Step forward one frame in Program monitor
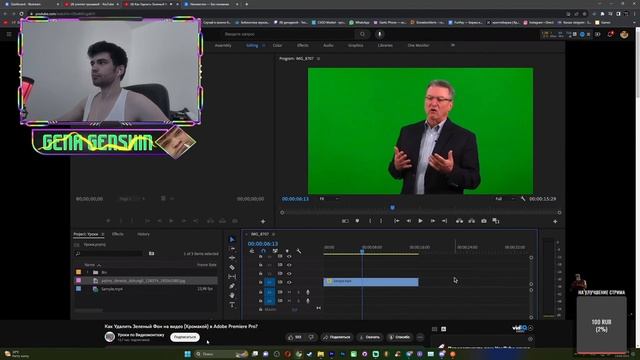640x360 pixels. 433,221
